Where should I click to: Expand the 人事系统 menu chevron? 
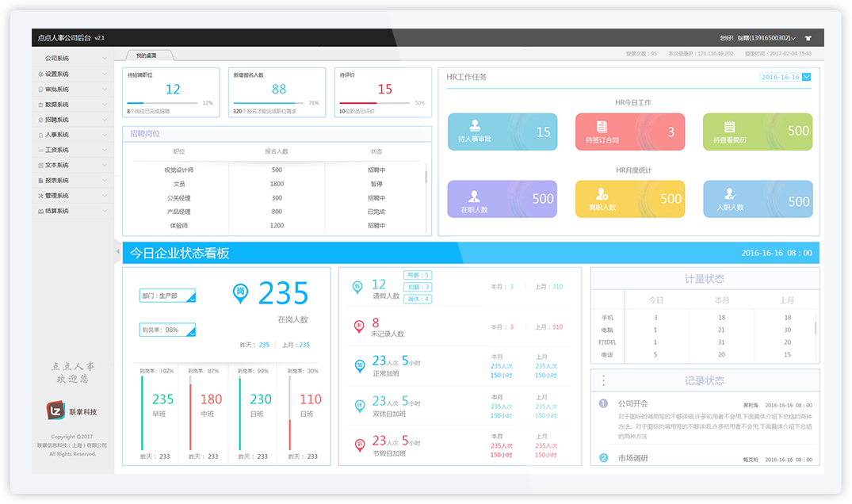[105, 135]
